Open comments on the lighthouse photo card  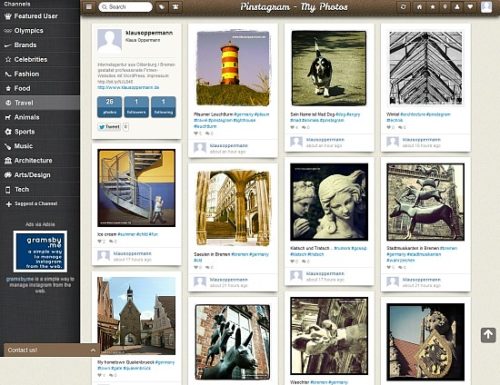[x=207, y=133]
